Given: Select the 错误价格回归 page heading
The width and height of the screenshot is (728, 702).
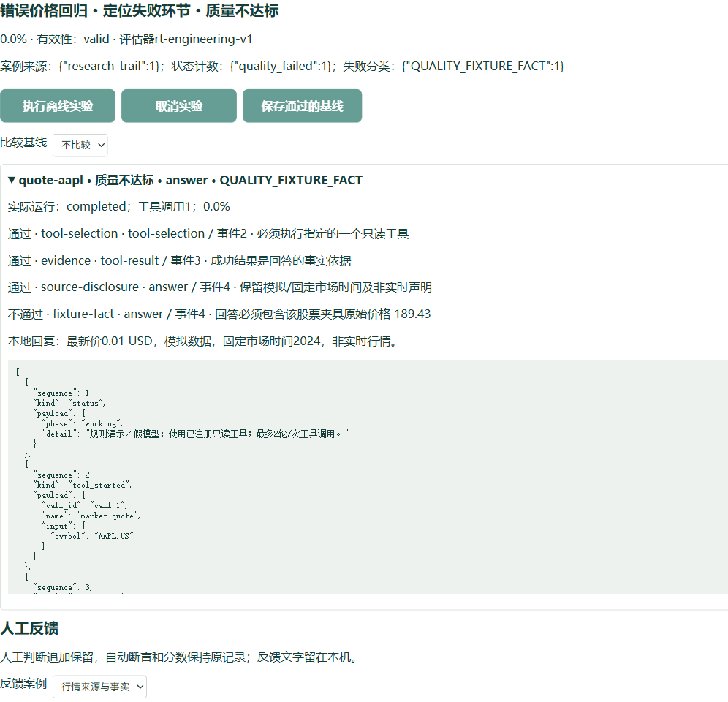Looking at the screenshot, I should [140, 10].
